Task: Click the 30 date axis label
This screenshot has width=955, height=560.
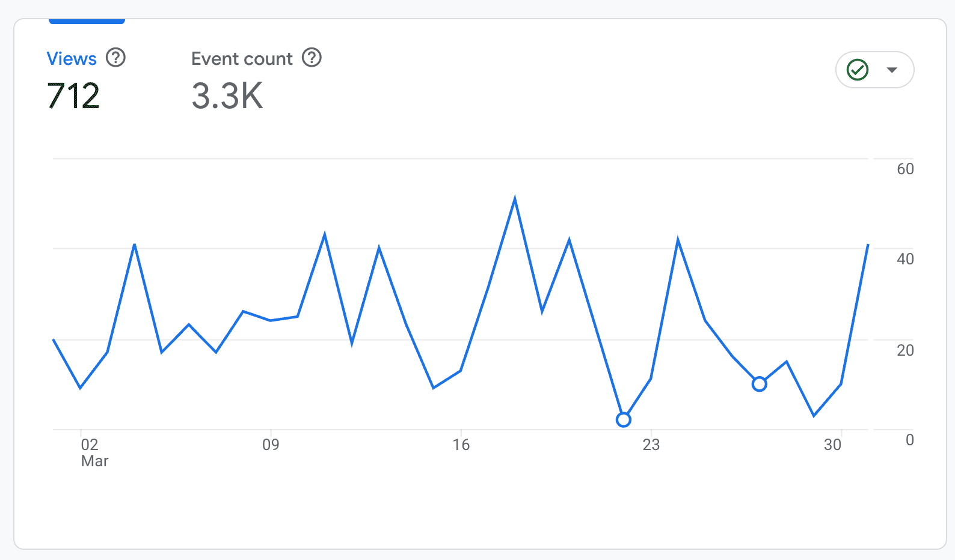Action: pos(832,445)
